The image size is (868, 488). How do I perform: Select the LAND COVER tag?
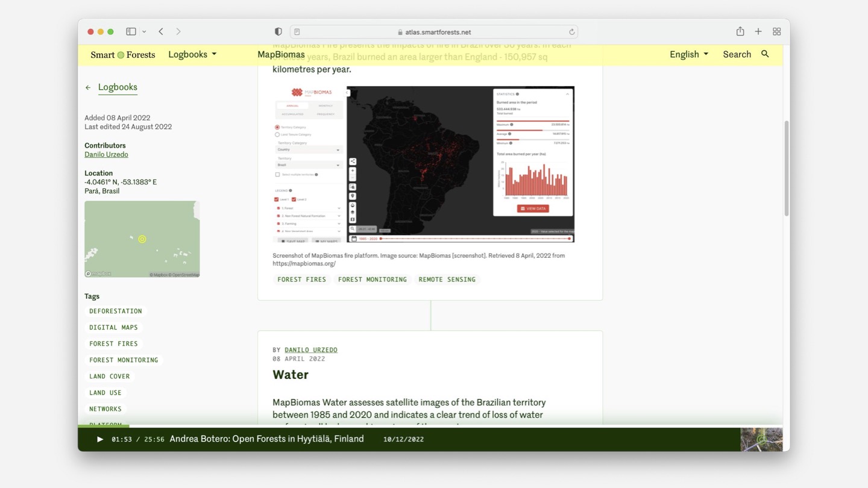coord(109,376)
